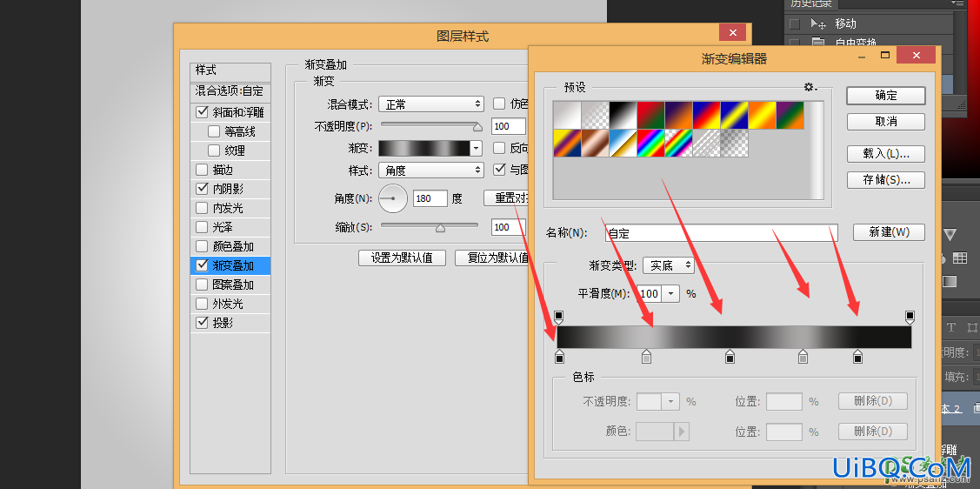Uncheck the 投影 checkbox
The image size is (980, 489).
click(x=202, y=324)
